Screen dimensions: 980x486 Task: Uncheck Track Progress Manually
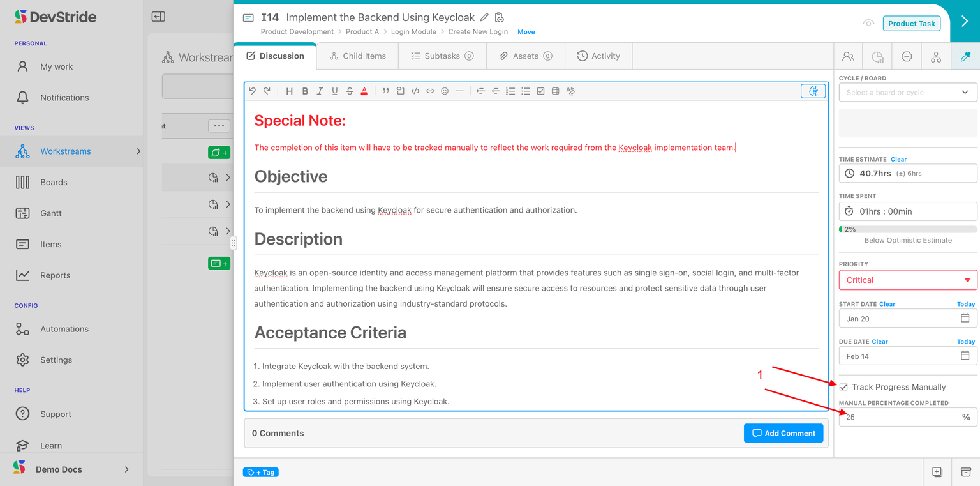point(843,387)
